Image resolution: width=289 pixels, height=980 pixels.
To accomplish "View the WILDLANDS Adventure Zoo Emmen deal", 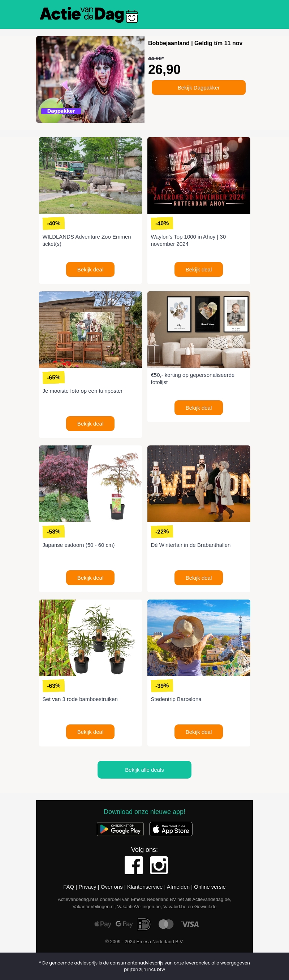I will pos(90,269).
